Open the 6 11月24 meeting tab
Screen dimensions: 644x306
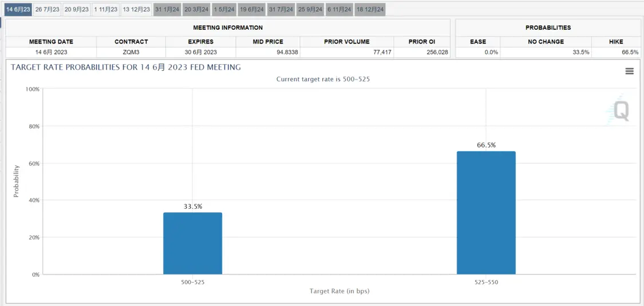pos(339,9)
